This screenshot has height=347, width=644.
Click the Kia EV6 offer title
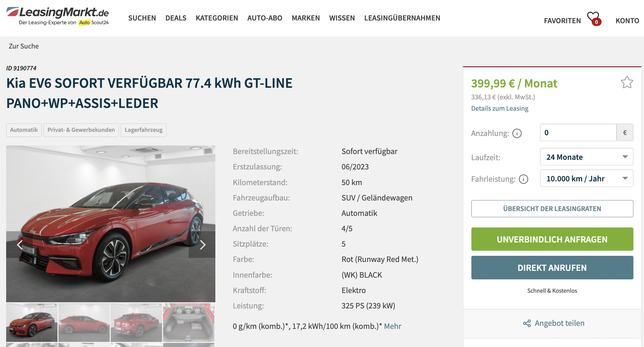click(149, 93)
